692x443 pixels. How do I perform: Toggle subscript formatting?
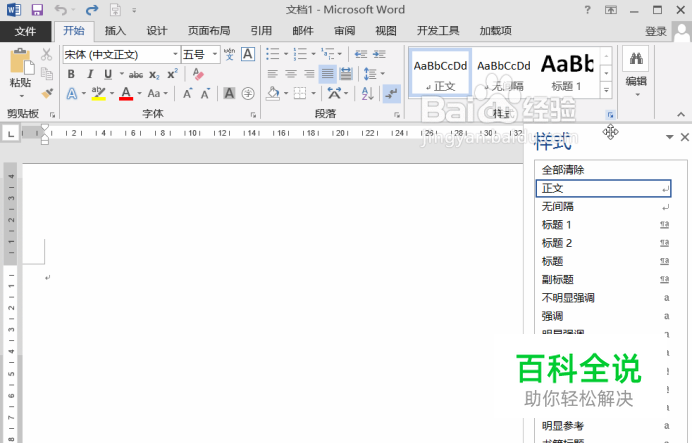point(154,75)
